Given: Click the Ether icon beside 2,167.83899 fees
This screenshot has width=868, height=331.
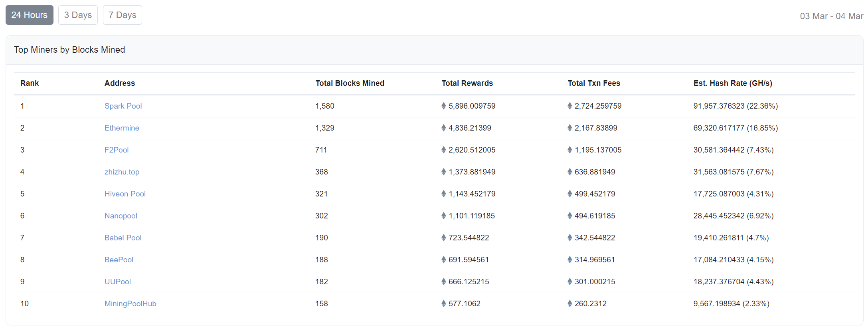Looking at the screenshot, I should (x=570, y=128).
